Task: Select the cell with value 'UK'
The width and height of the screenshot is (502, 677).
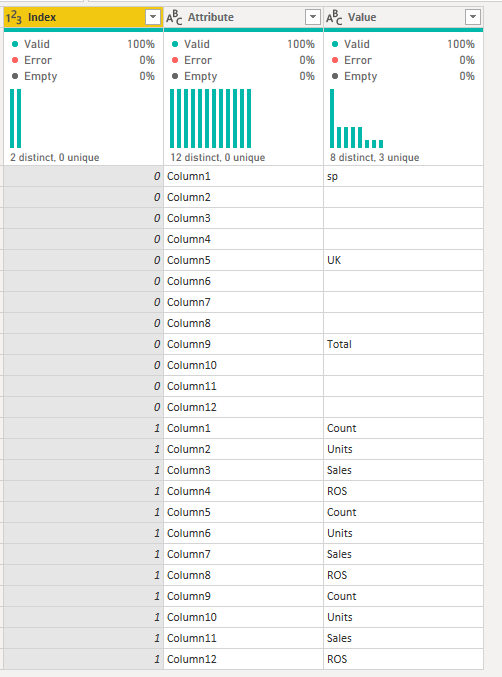Action: click(x=404, y=260)
